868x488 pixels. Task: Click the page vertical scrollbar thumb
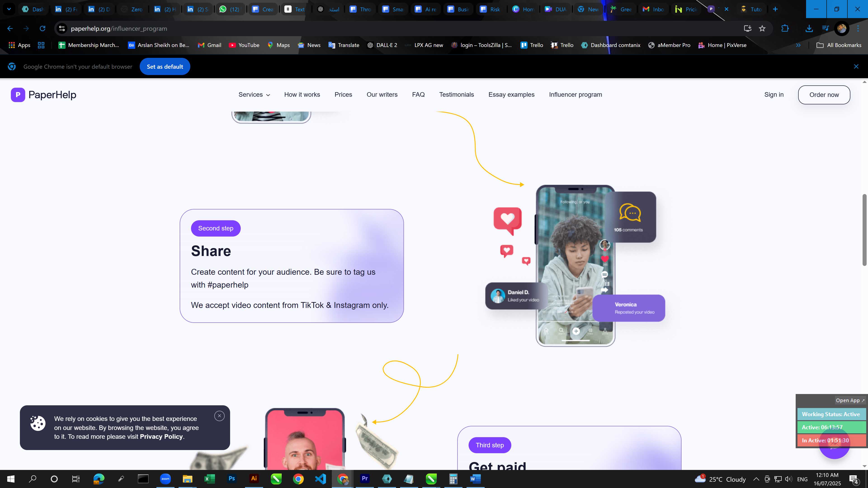pos(865,230)
